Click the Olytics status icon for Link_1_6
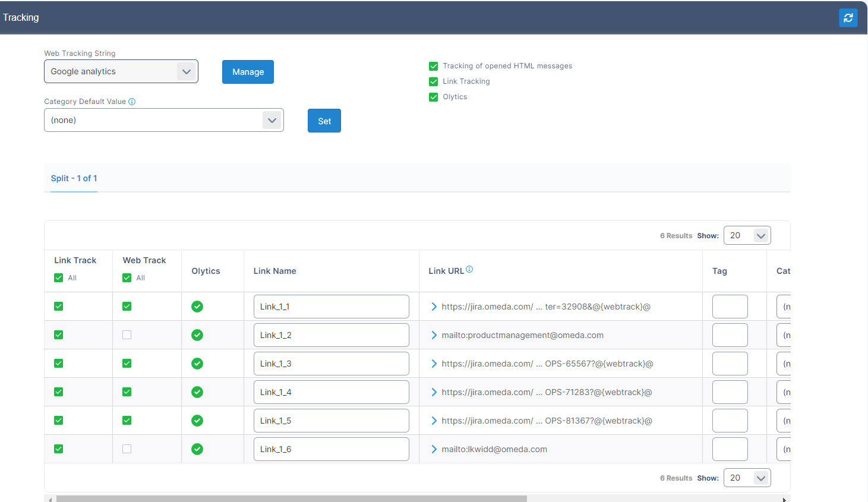This screenshot has width=868, height=502. click(x=197, y=449)
